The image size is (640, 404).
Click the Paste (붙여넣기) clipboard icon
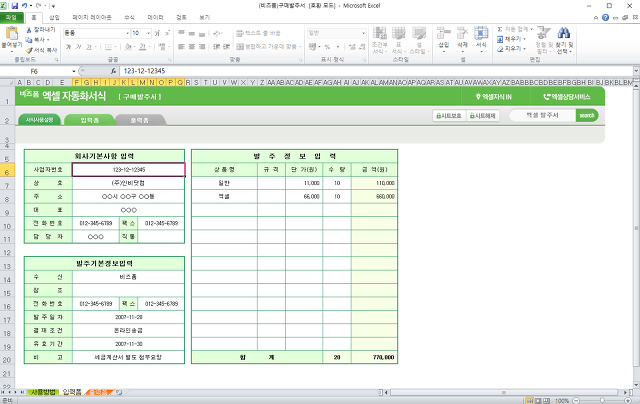[x=11, y=33]
